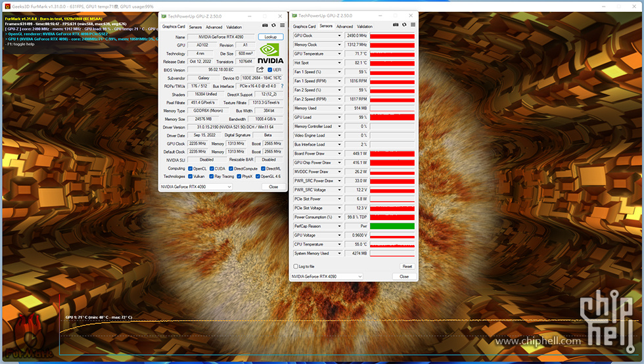Toggle the Vulkan checkbox

click(190, 176)
